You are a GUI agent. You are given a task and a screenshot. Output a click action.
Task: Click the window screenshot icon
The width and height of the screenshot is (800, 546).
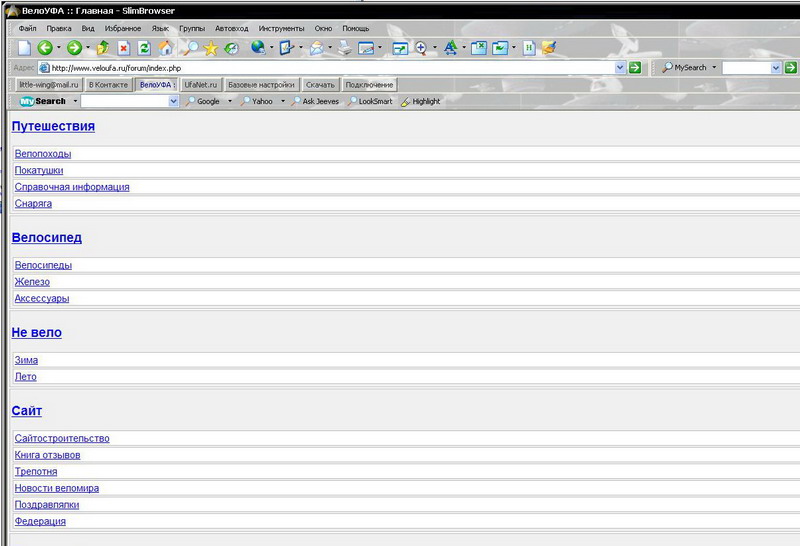tap(366, 48)
